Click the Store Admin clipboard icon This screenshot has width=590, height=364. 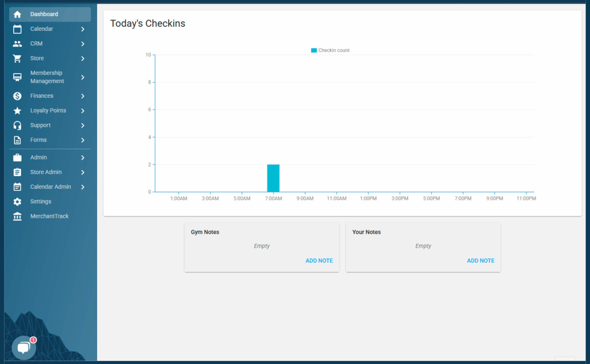(x=17, y=172)
